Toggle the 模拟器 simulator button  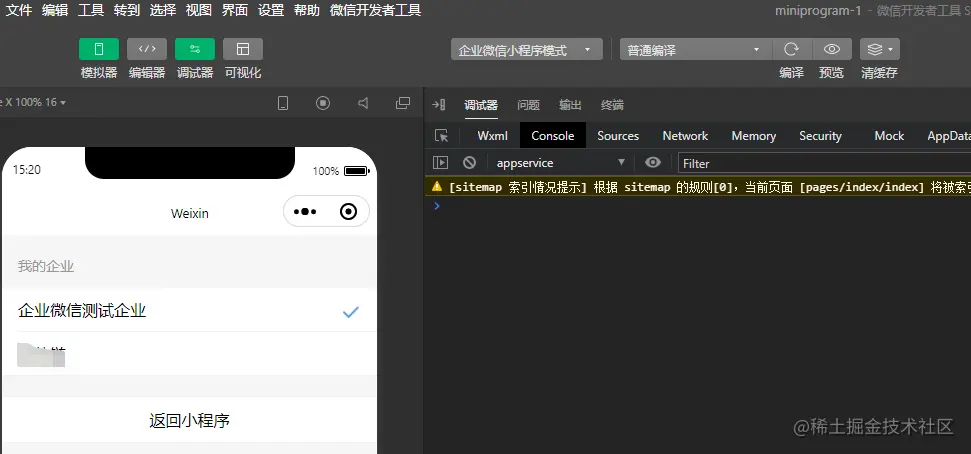point(98,49)
